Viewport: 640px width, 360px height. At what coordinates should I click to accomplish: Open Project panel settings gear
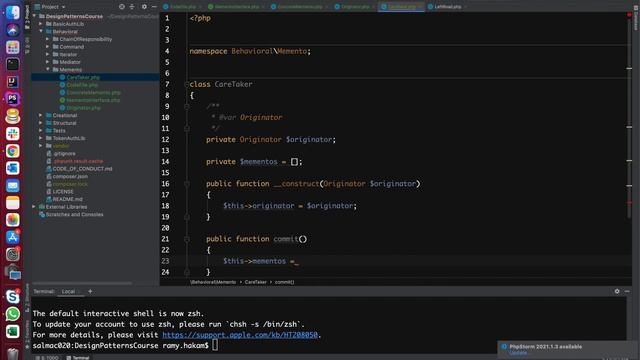144,7
